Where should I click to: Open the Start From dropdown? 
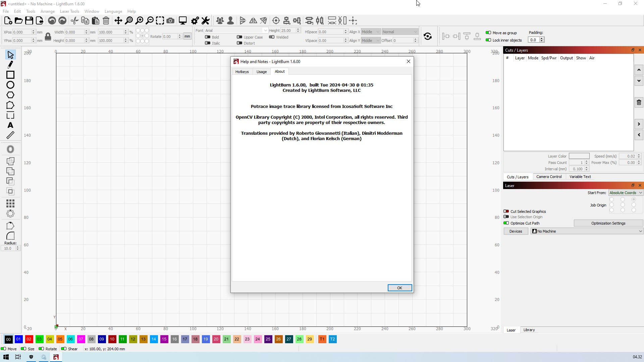[x=626, y=193]
